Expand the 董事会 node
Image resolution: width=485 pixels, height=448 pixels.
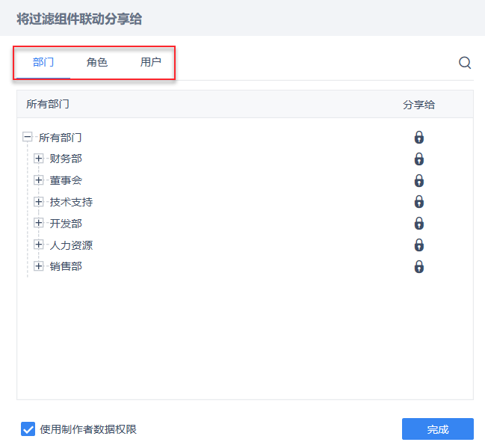[39, 180]
